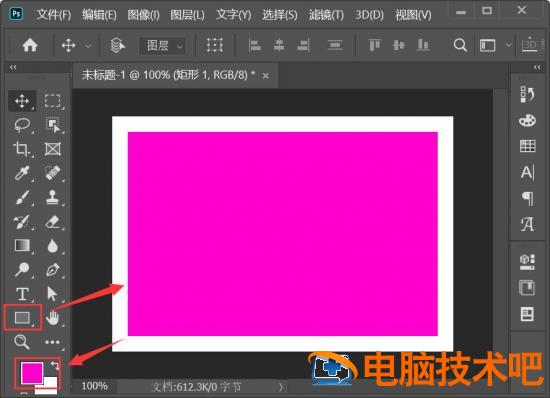This screenshot has width=550, height=398.
Task: Select the Hand tool
Action: (53, 318)
